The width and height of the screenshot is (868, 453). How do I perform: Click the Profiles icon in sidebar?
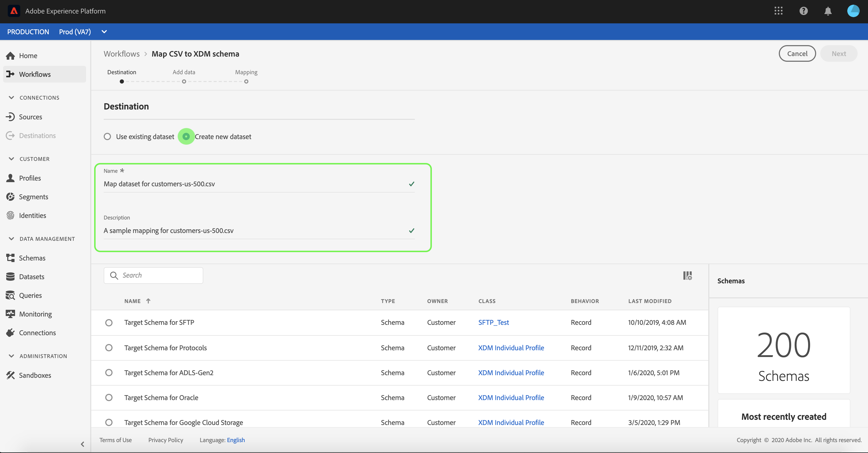click(x=11, y=178)
